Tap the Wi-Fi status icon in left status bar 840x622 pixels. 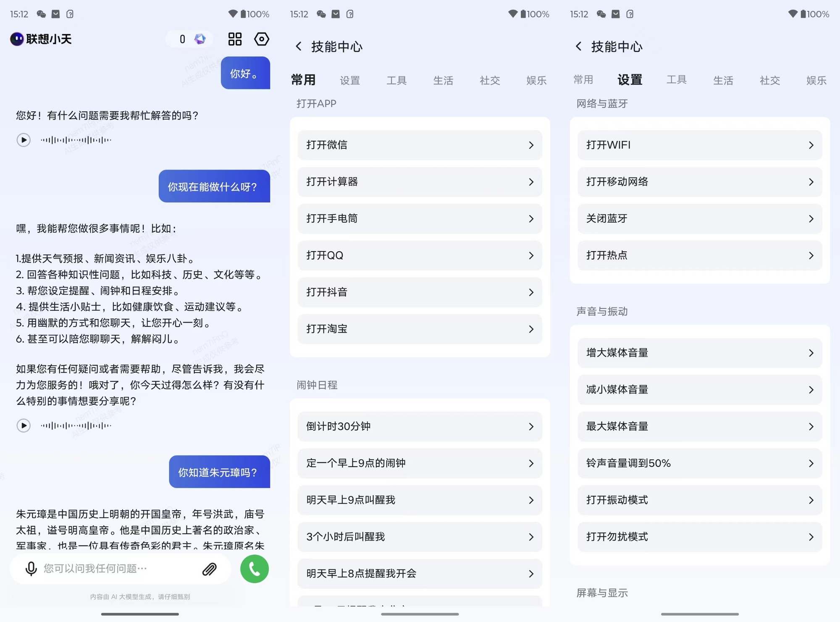click(x=233, y=14)
